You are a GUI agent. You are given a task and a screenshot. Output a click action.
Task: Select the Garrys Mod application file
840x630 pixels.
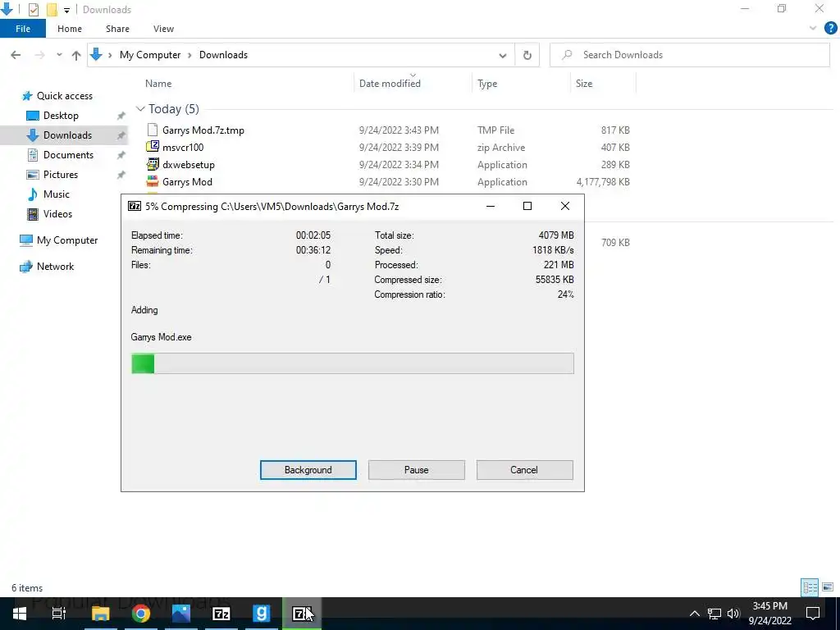pyautogui.click(x=388, y=181)
